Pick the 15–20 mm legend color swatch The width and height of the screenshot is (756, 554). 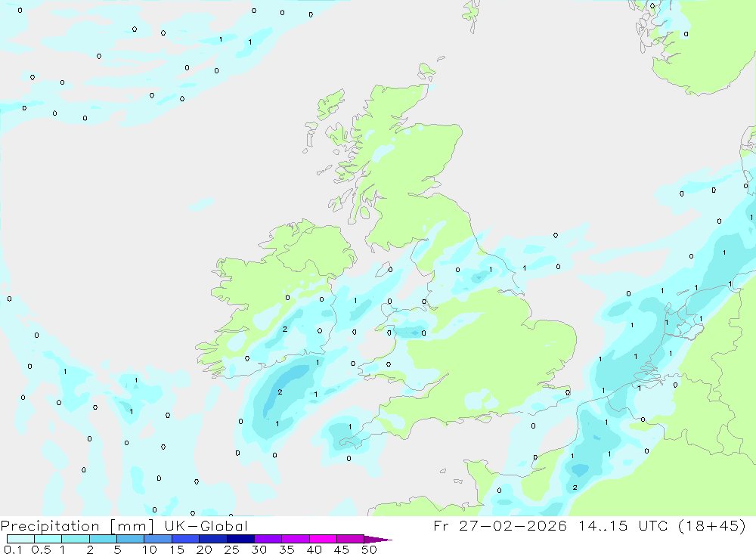(x=186, y=539)
